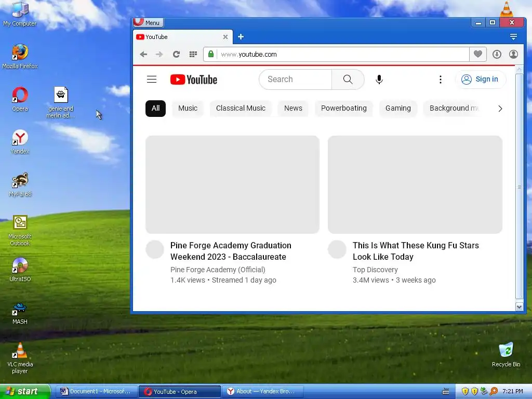The image size is (532, 399).
Task: Click the magnifier search button
Action: [x=348, y=79]
